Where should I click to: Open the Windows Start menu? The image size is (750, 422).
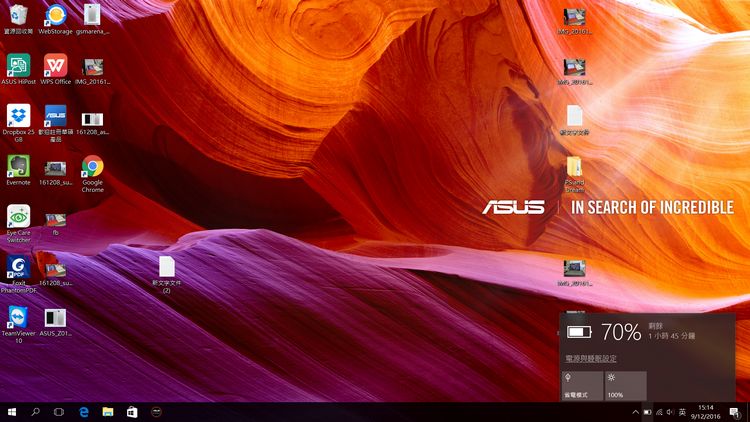12,412
